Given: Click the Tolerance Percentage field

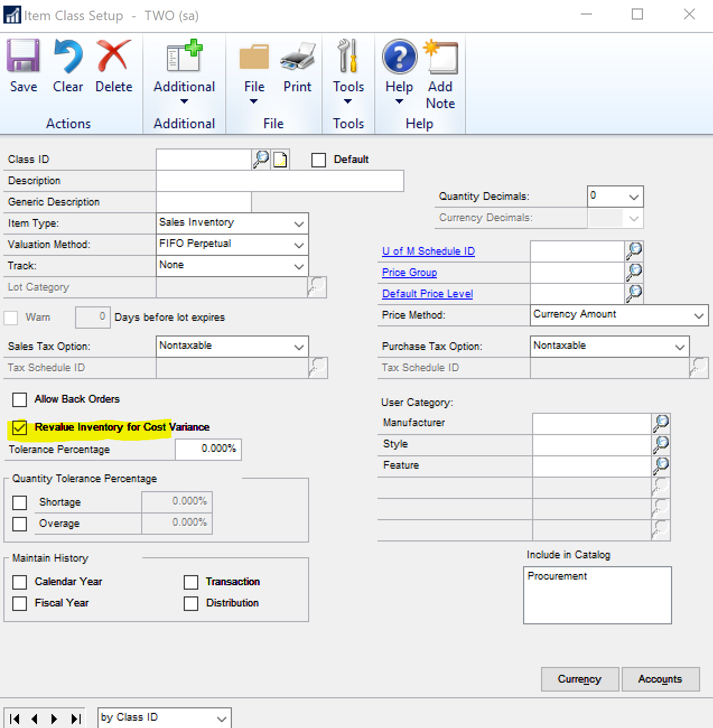Looking at the screenshot, I should [208, 449].
